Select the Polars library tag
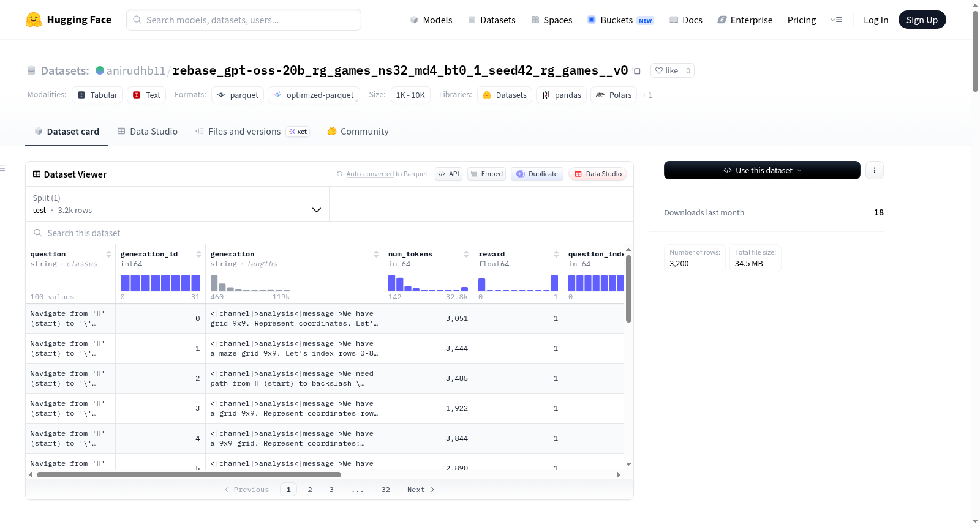Image resolution: width=980 pixels, height=527 pixels. [614, 95]
